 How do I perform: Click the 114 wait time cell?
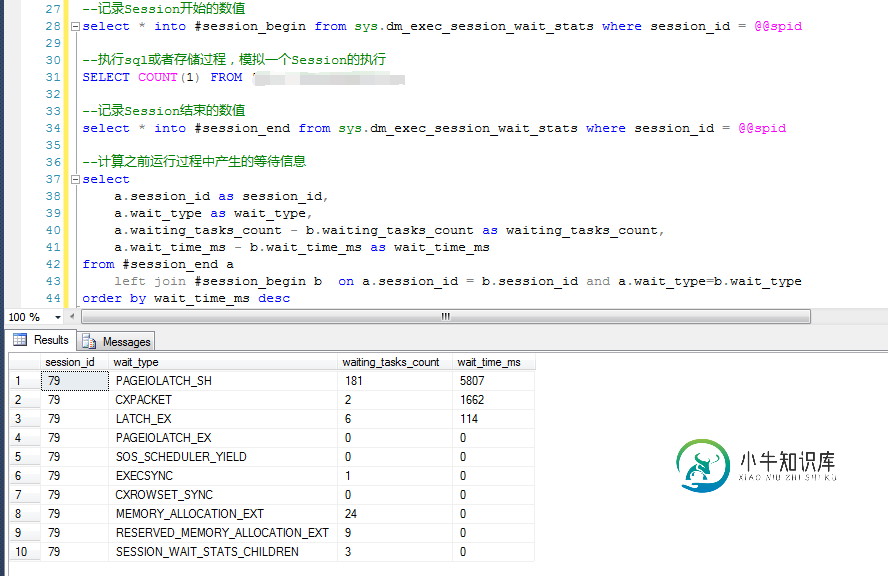(493, 419)
